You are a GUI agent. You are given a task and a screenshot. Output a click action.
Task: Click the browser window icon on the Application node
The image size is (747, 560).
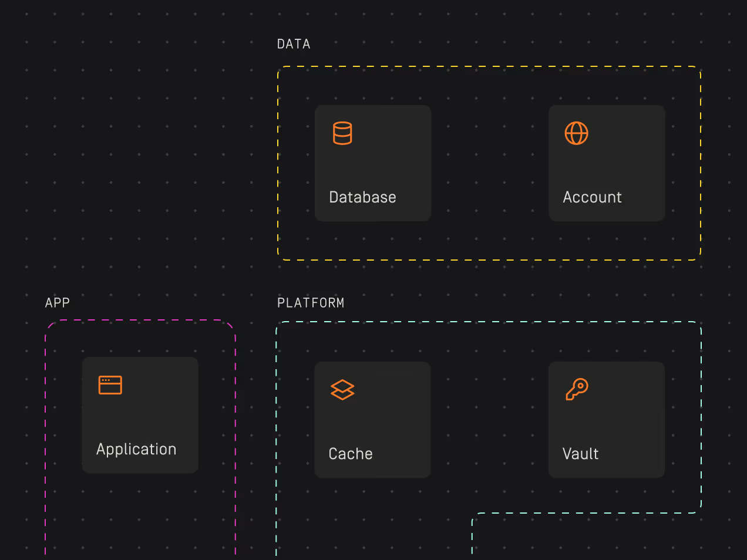110,384
